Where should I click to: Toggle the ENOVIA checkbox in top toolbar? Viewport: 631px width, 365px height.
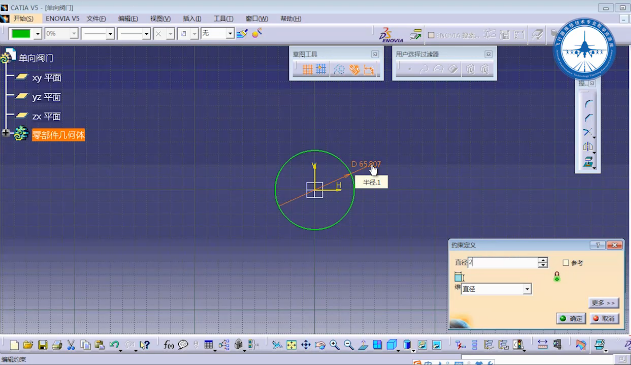coord(431,35)
